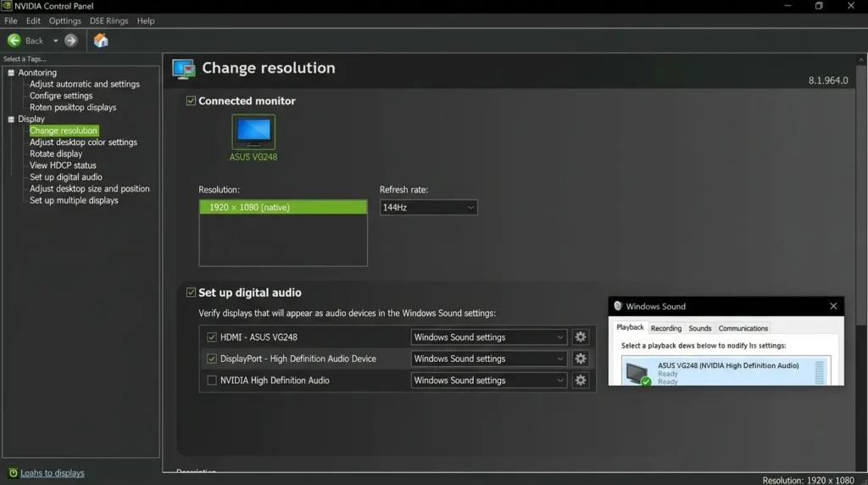The height and width of the screenshot is (485, 868).
Task: Click the green Back arrow icon
Action: [14, 41]
